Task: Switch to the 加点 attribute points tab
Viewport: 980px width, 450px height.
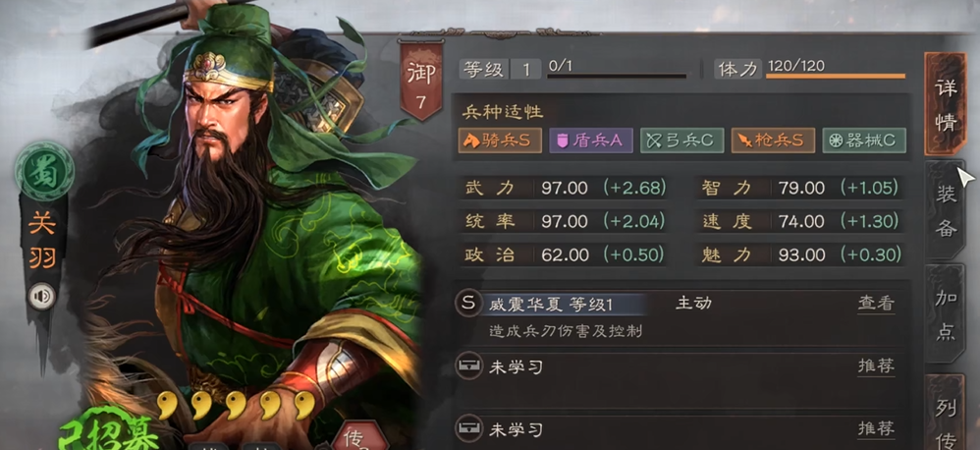Action: (946, 314)
